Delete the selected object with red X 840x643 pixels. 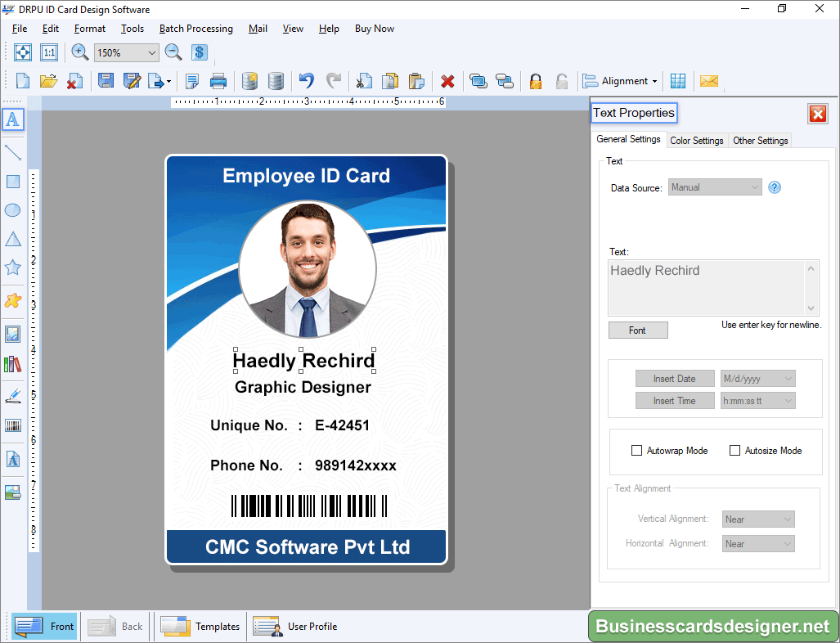pyautogui.click(x=447, y=81)
